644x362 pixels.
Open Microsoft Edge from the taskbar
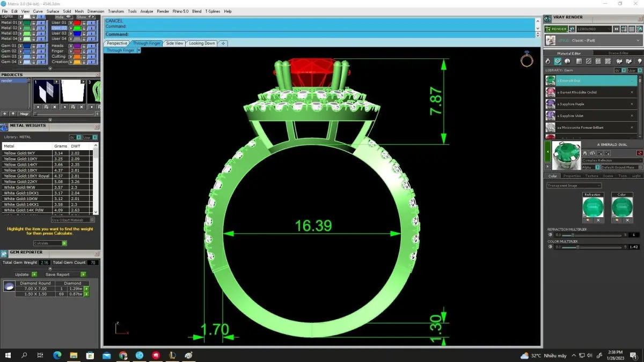(x=57, y=355)
